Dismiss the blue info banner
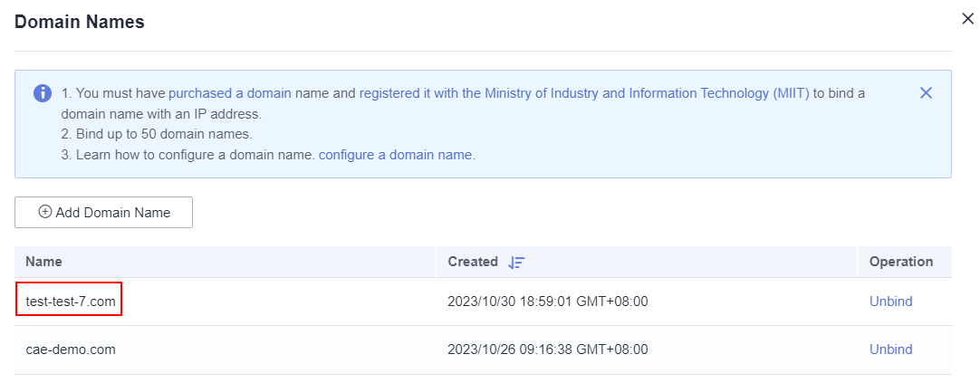Viewport: 980px width, 383px height. [x=926, y=92]
